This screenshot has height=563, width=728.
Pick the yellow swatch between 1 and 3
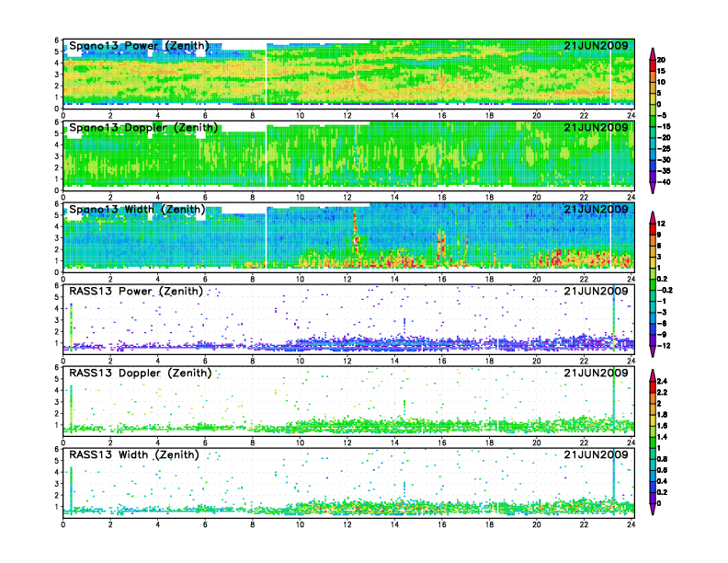(653, 262)
